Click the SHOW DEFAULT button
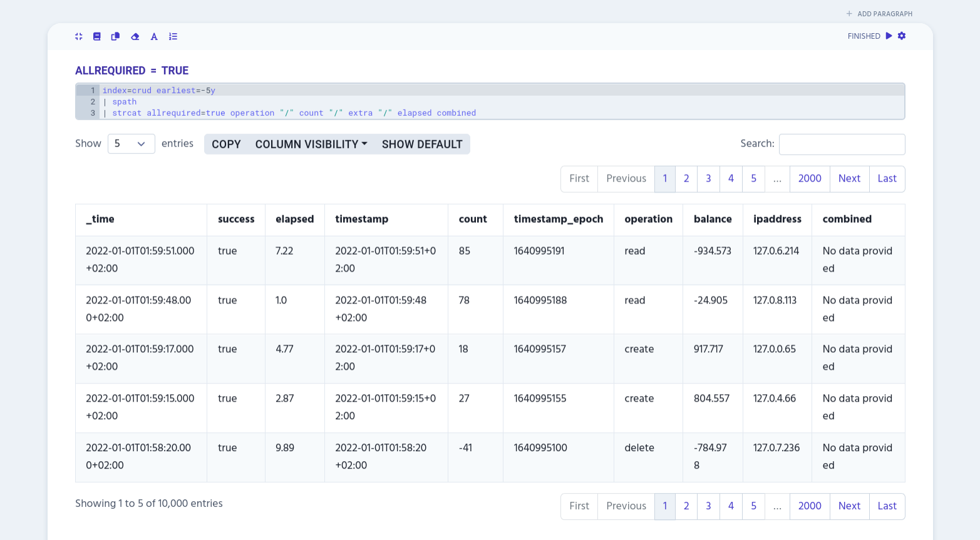 422,144
